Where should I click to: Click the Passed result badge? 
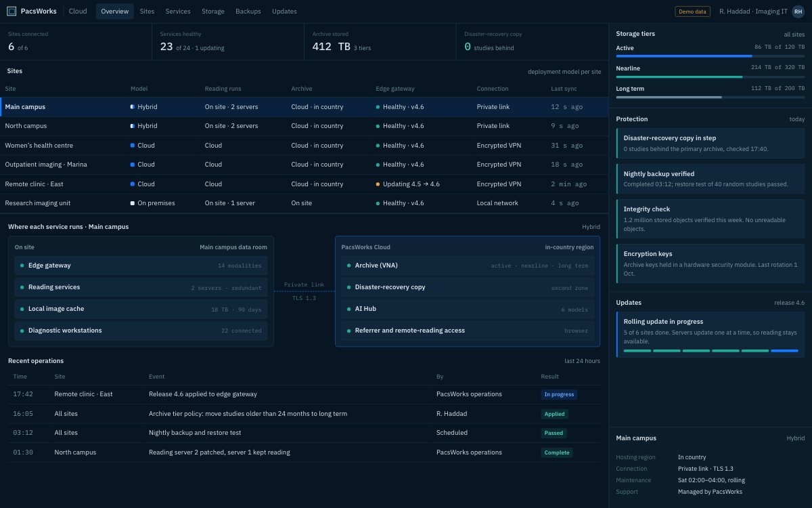coord(554,433)
